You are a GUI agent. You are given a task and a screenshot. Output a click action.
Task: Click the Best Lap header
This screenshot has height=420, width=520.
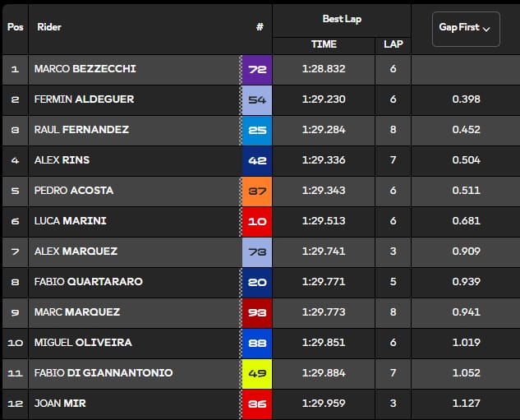[341, 18]
